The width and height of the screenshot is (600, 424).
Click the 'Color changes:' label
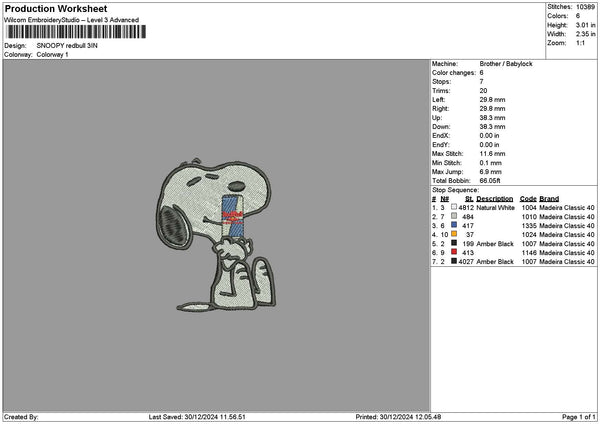point(454,73)
